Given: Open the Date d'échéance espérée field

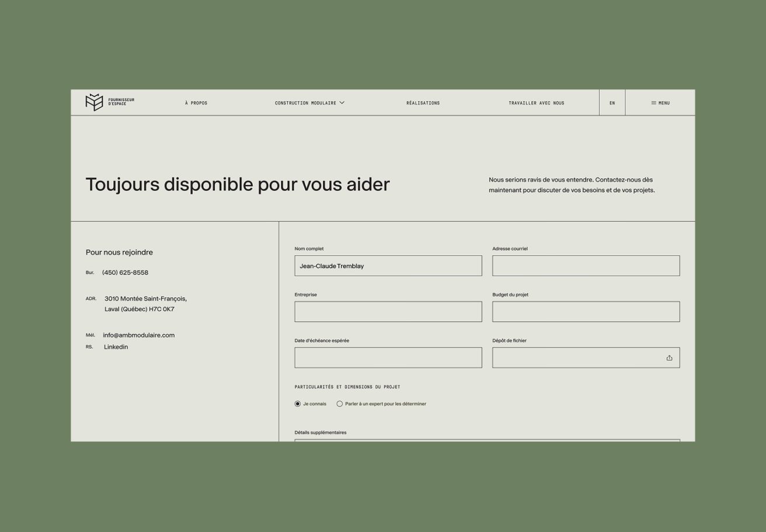Looking at the screenshot, I should [388, 358].
